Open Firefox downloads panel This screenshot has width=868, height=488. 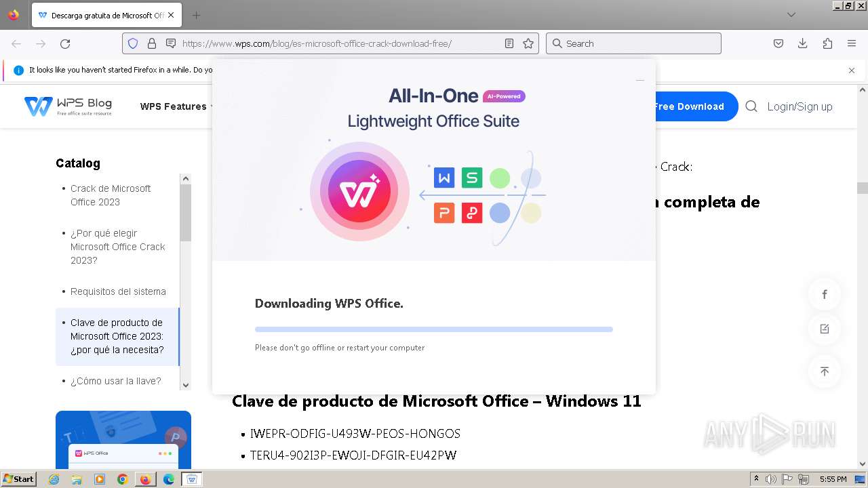pyautogui.click(x=803, y=43)
